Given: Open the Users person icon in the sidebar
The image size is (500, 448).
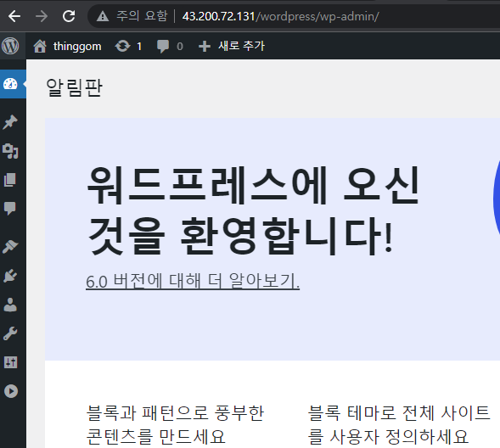Looking at the screenshot, I should click(10, 305).
